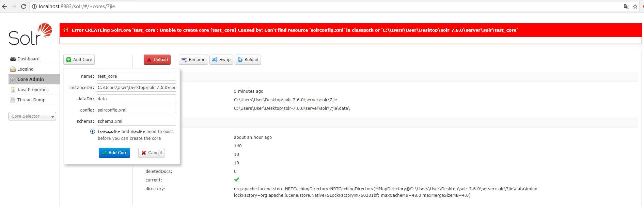Click the Swap button icon
Image resolution: width=644 pixels, height=206 pixels.
tap(215, 60)
